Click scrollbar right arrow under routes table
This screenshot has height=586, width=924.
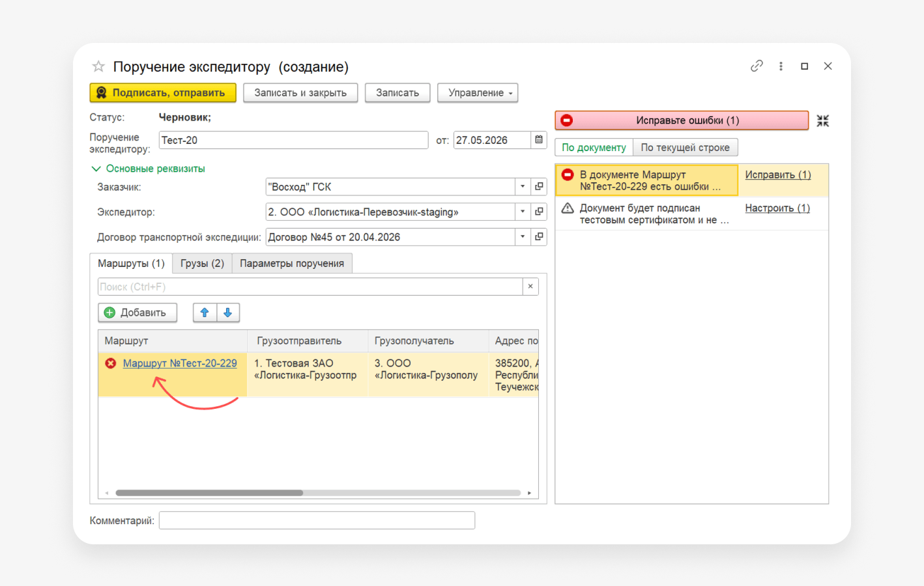click(x=529, y=493)
